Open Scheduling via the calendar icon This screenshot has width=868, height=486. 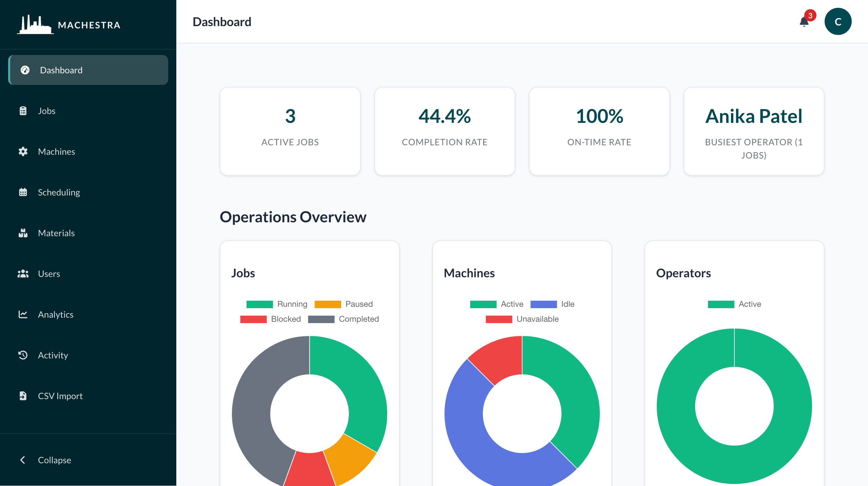[23, 192]
